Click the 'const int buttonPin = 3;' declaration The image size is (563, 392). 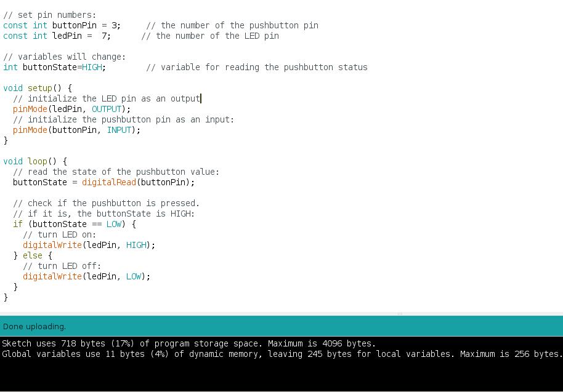[62, 25]
